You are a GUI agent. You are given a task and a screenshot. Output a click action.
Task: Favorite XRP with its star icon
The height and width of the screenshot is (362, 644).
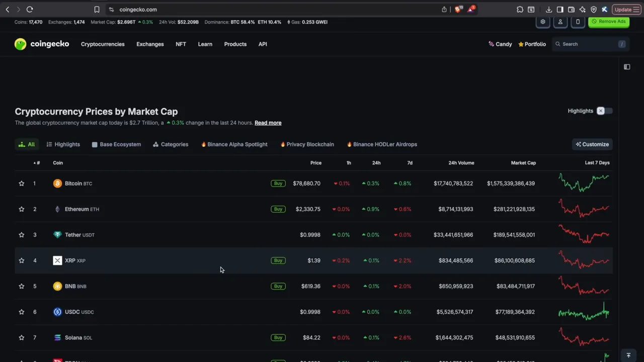click(x=21, y=260)
